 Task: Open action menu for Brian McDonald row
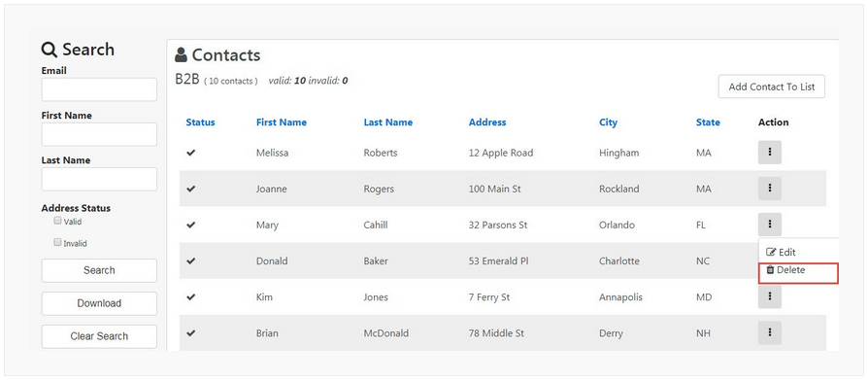tap(770, 332)
